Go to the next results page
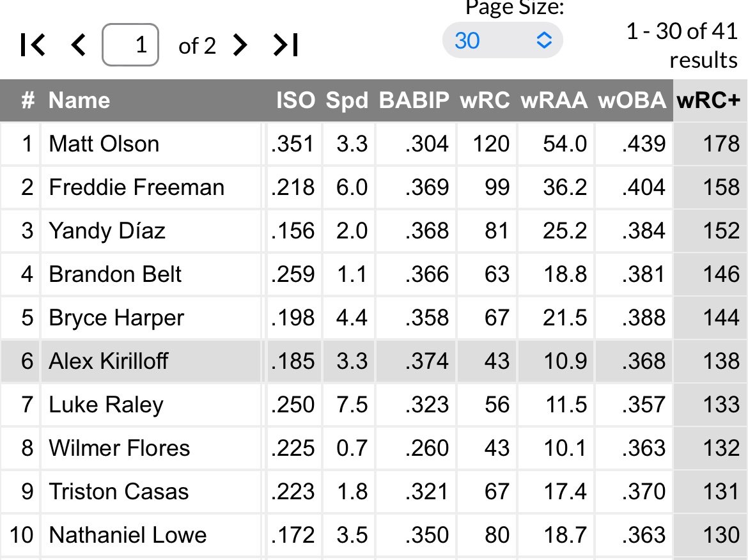The height and width of the screenshot is (560, 748). pos(240,45)
